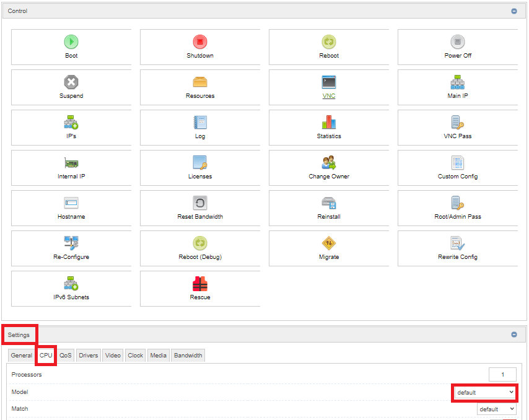The image size is (529, 420).
Task: Click the VNC link label
Action: (x=329, y=96)
